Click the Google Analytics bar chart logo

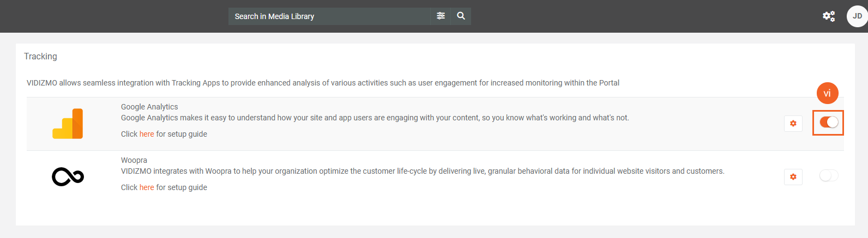click(x=68, y=124)
